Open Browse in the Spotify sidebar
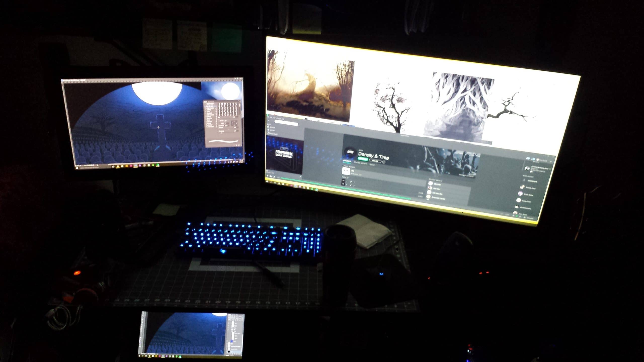Image resolution: width=644 pixels, height=362 pixels. pos(271,128)
